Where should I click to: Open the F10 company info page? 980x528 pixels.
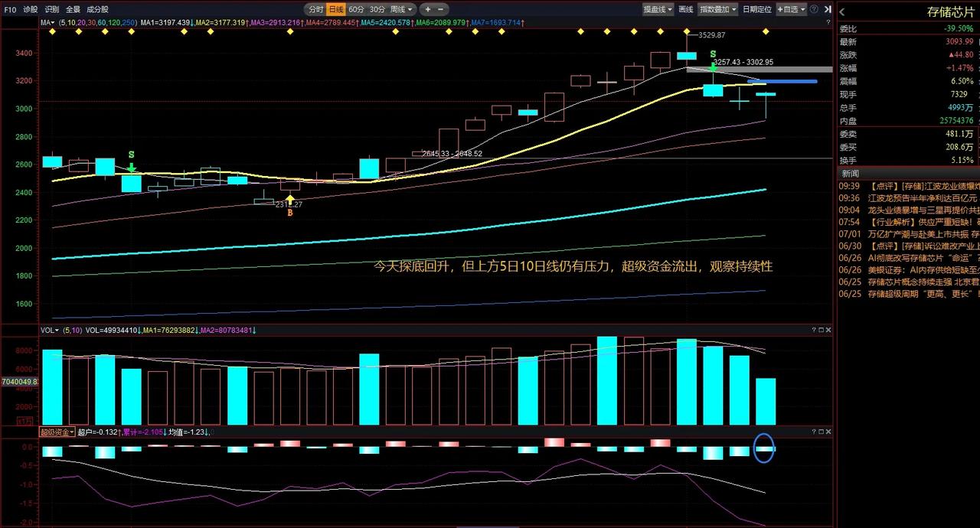tap(9, 9)
